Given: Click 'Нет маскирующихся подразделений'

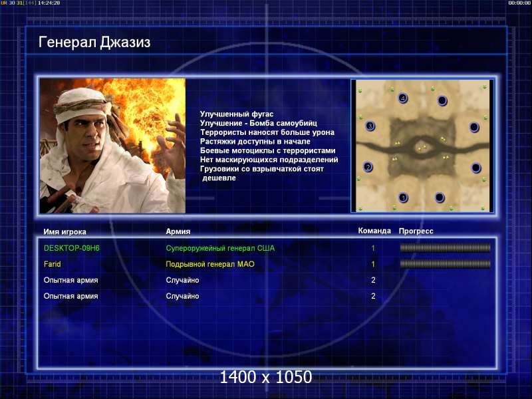Looking at the screenshot, I should [269, 160].
